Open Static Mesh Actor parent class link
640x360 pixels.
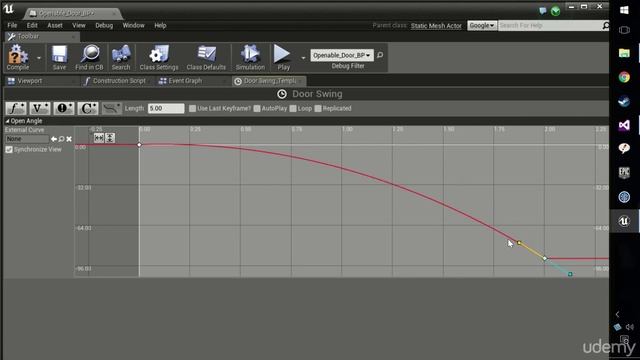click(x=436, y=26)
